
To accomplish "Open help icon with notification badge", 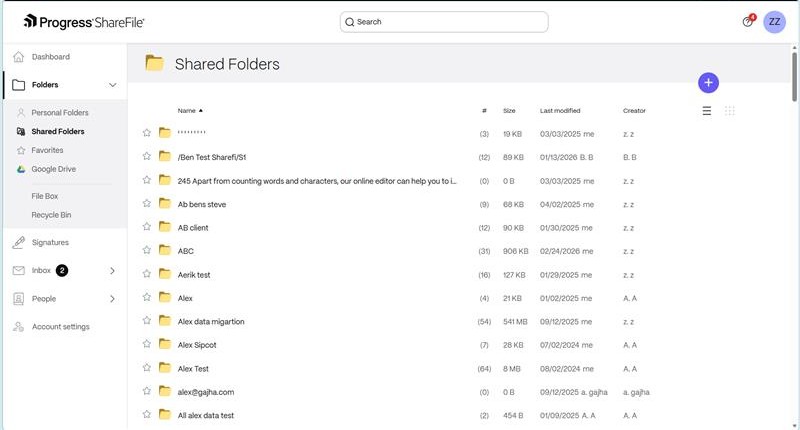I will click(x=748, y=21).
